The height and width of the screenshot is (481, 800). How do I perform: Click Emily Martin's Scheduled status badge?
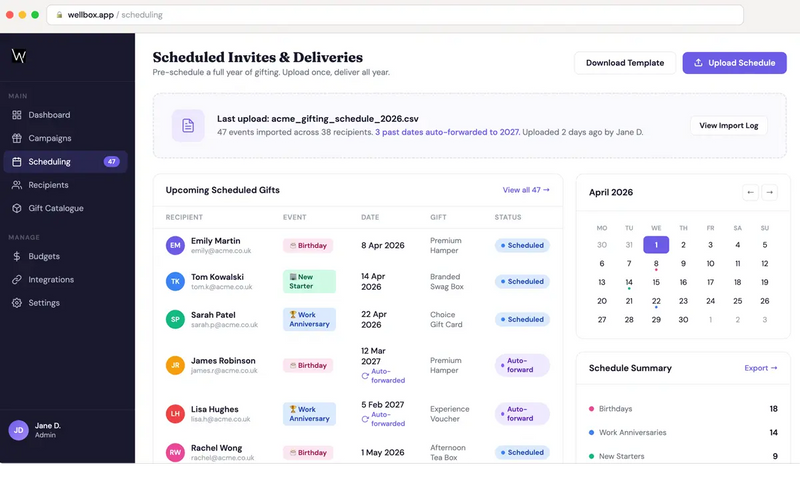tap(522, 245)
